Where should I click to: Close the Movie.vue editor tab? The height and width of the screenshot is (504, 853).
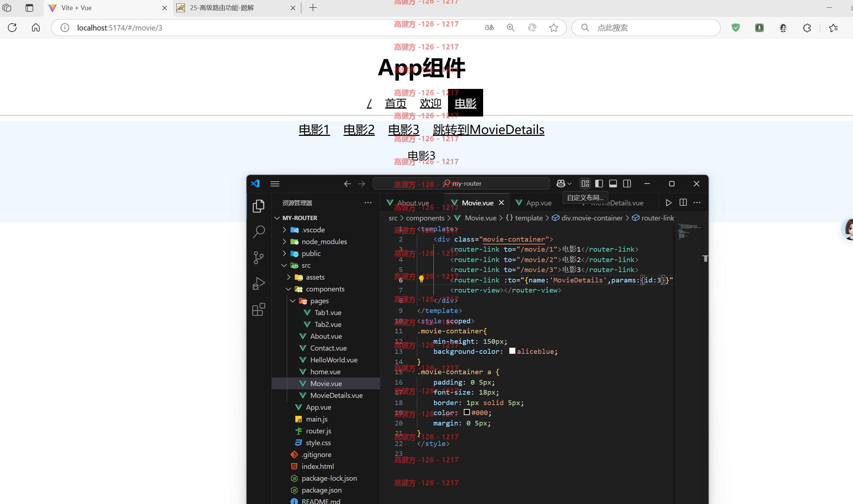[501, 203]
